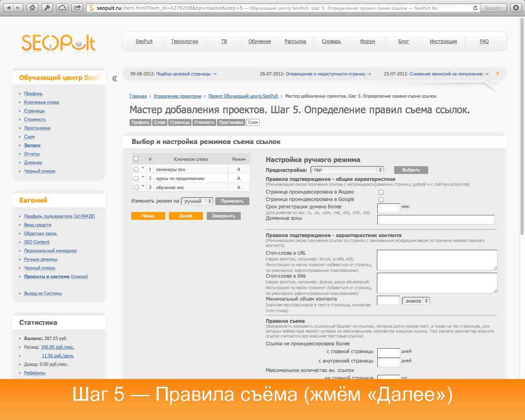Click the 'Доменные зоны' input field
The width and height of the screenshot is (525, 420).
[x=435, y=219]
